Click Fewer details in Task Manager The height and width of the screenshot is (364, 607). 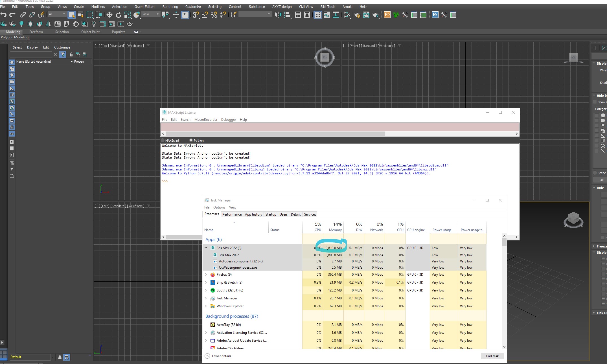point(222,356)
